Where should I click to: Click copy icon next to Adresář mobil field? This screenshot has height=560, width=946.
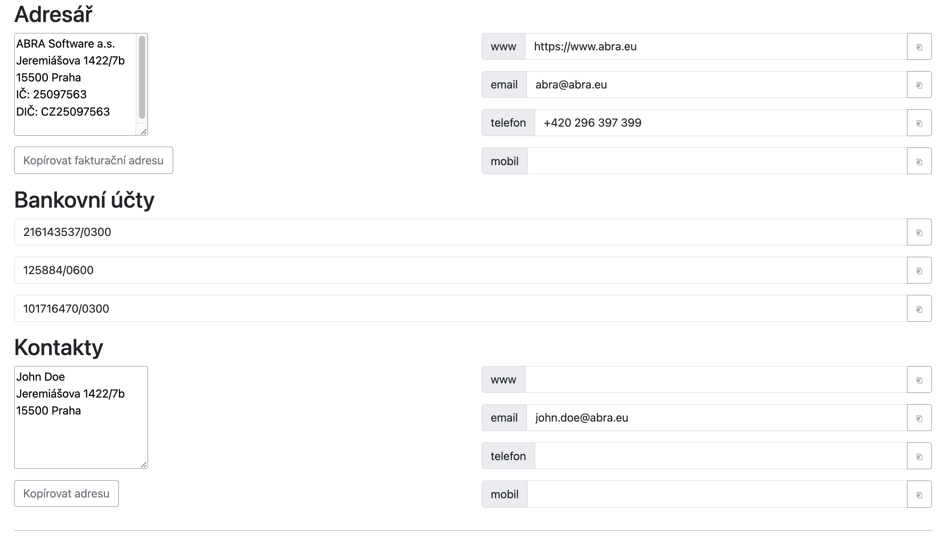(919, 161)
